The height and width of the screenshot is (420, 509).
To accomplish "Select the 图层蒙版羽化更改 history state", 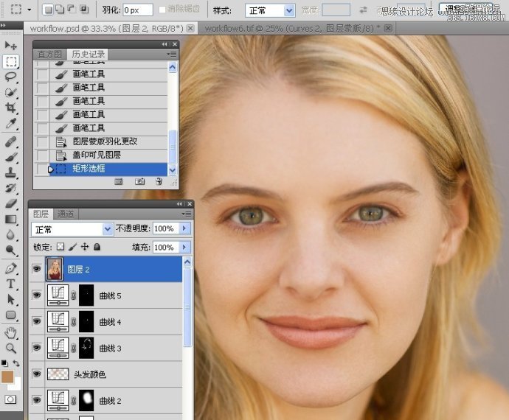I will (108, 141).
